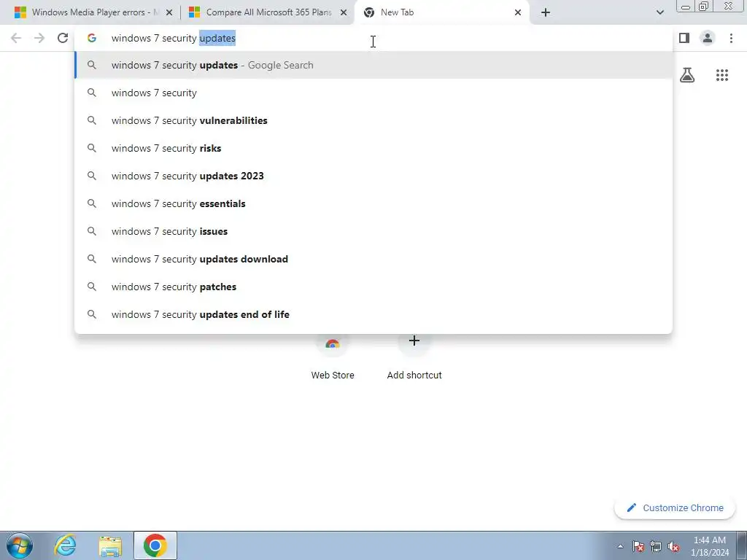Image resolution: width=747 pixels, height=560 pixels.
Task: Choose 'windows 7 security updates 2023' suggestion
Action: [373, 176]
